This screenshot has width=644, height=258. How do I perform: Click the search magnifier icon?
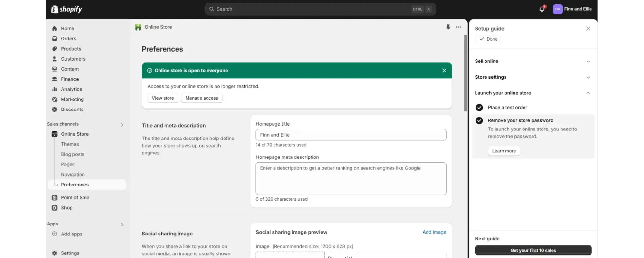(212, 9)
